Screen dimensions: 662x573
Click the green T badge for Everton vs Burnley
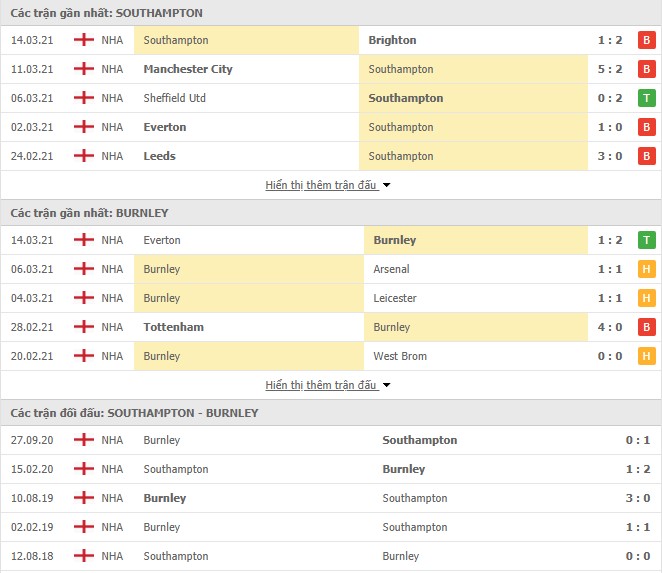pos(646,240)
